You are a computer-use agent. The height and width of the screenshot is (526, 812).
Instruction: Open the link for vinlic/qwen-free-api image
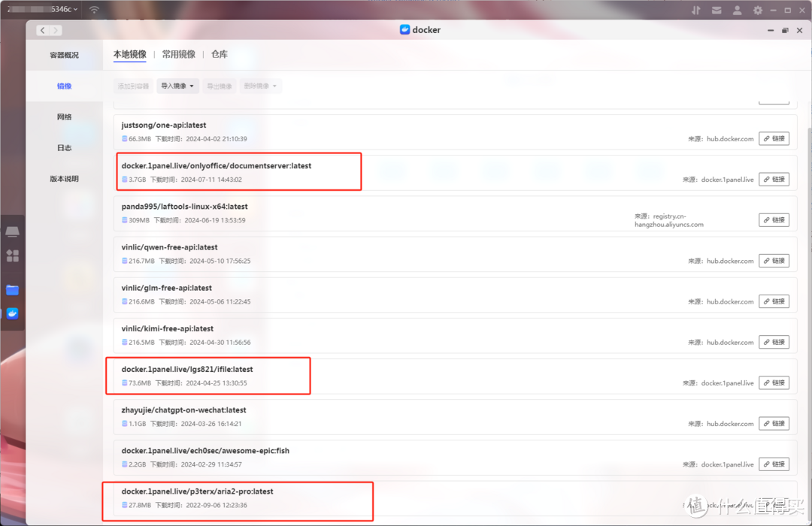coord(774,261)
